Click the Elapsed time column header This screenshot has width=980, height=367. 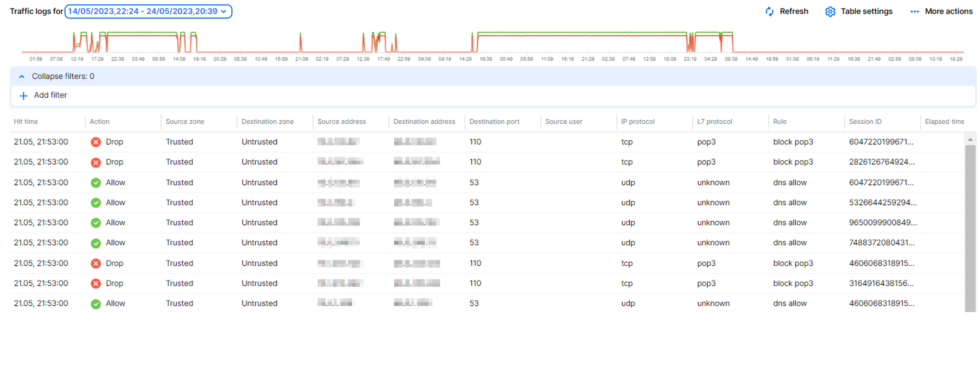pyautogui.click(x=944, y=122)
